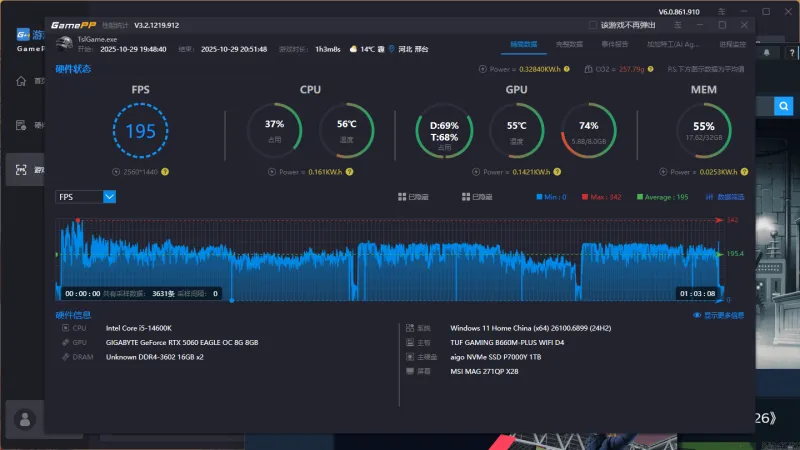This screenshot has width=800, height=450.
Task: Toggle the Min legend in the FPS chart
Action: (x=551, y=197)
